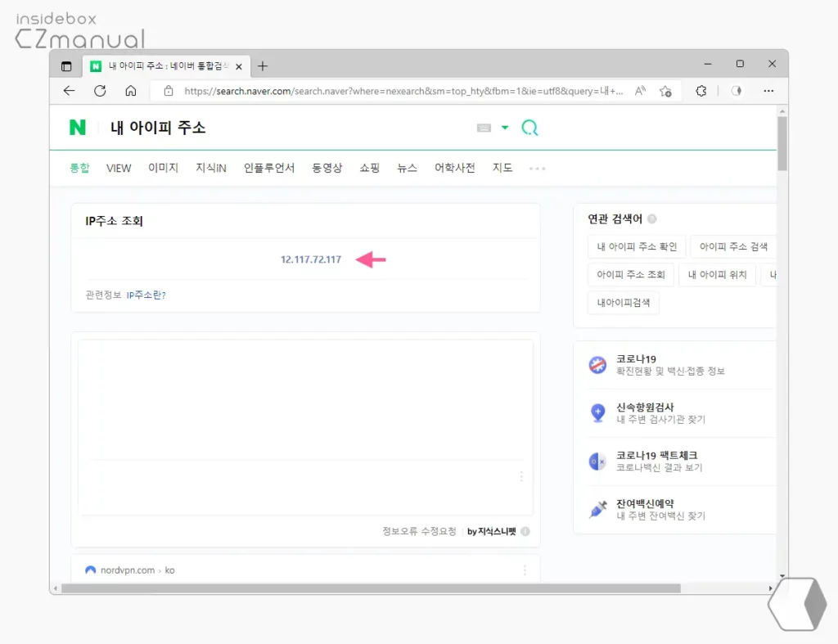This screenshot has height=644, width=838.
Task: Click the Edge read aloud icon
Action: [x=640, y=91]
